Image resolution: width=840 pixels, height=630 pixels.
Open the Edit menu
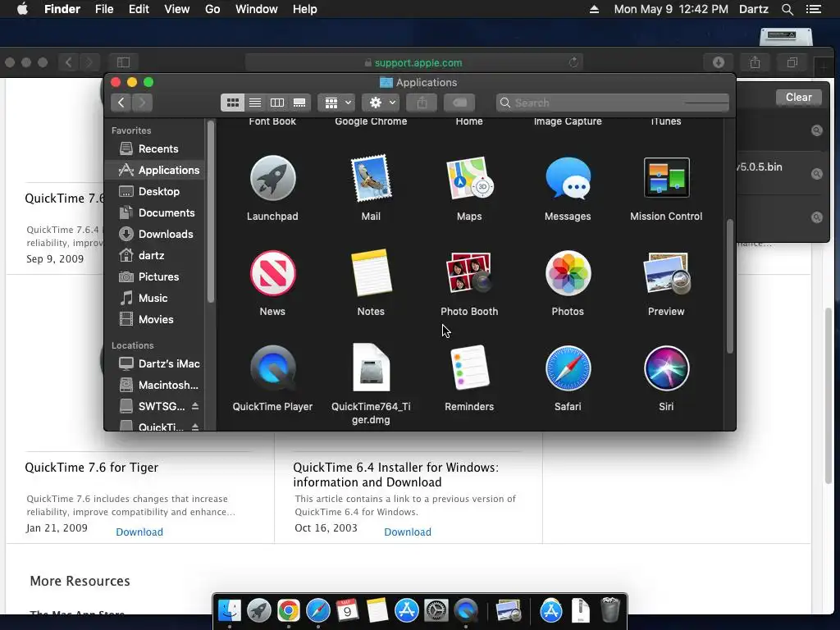[139, 9]
